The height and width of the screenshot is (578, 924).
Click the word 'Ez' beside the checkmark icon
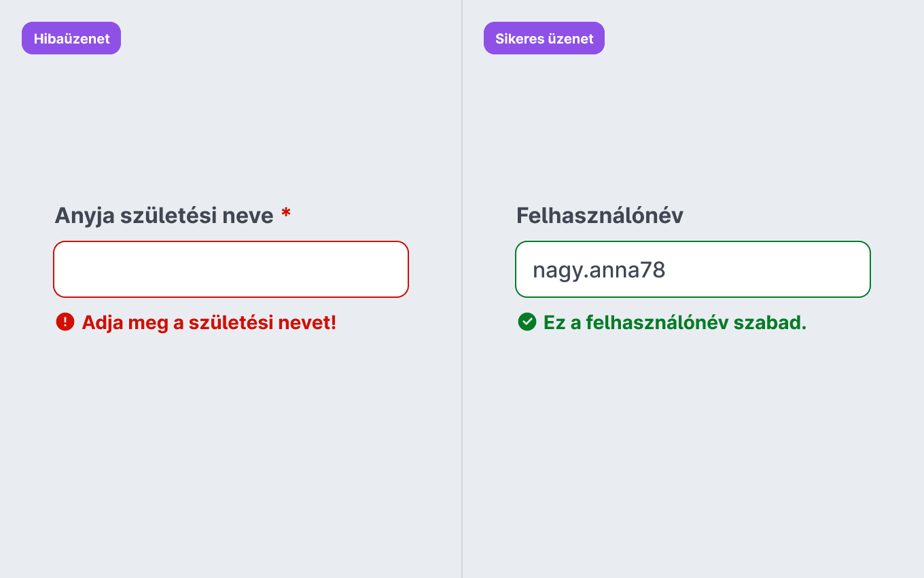[x=554, y=322]
